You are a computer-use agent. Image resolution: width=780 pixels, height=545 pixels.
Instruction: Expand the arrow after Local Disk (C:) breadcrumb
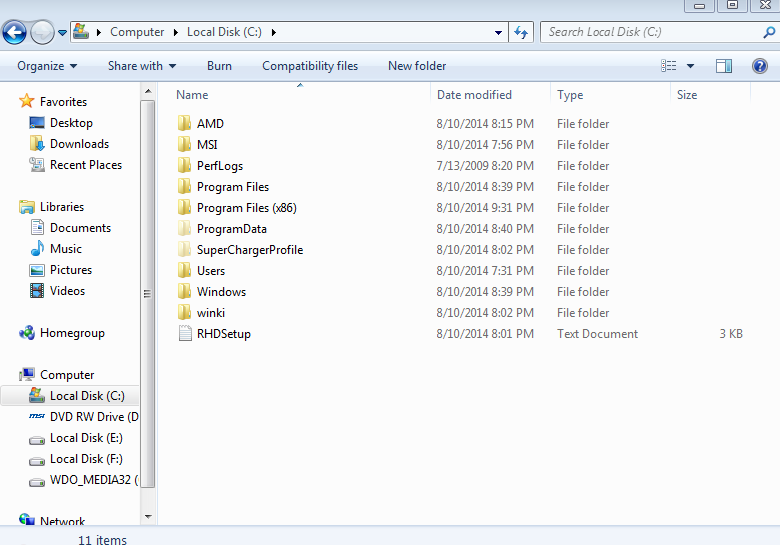coord(274,32)
